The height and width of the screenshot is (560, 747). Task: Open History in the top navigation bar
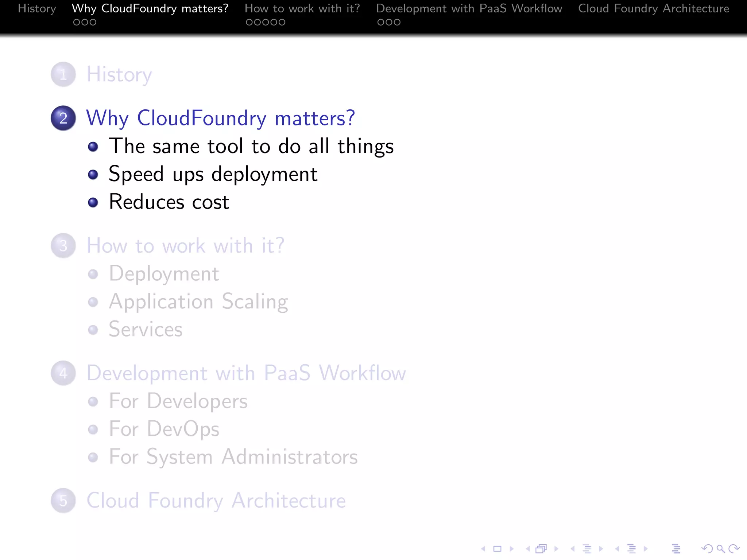(x=37, y=8)
